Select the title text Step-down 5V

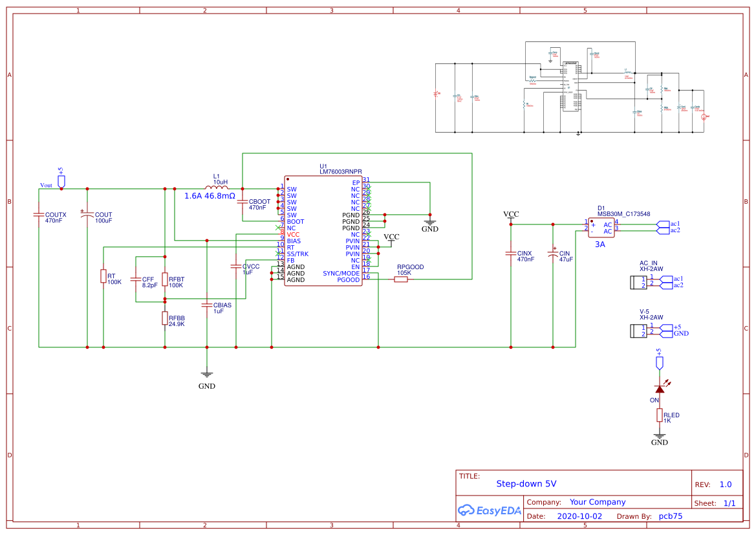(x=528, y=483)
